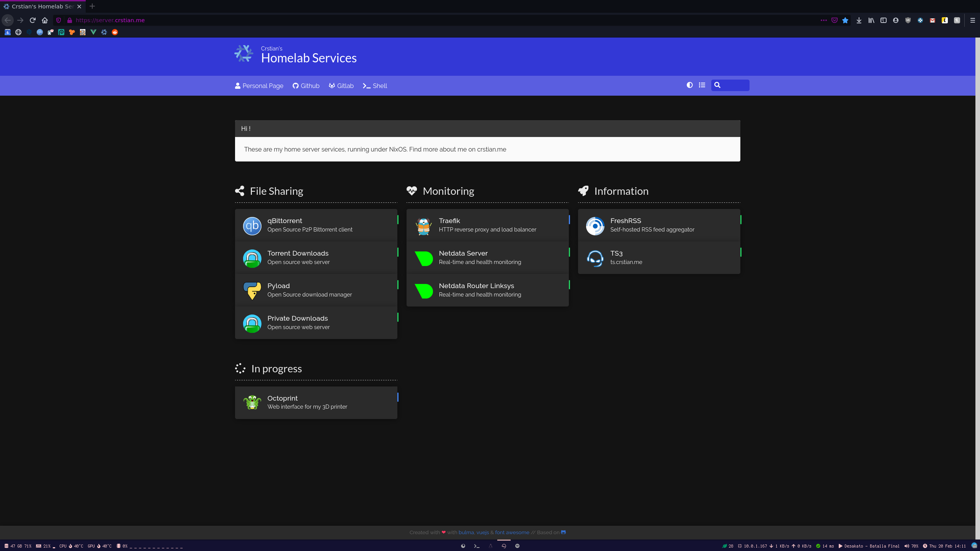The width and height of the screenshot is (980, 551).
Task: Click the NixOS snowflake logo in header
Action: (x=244, y=54)
